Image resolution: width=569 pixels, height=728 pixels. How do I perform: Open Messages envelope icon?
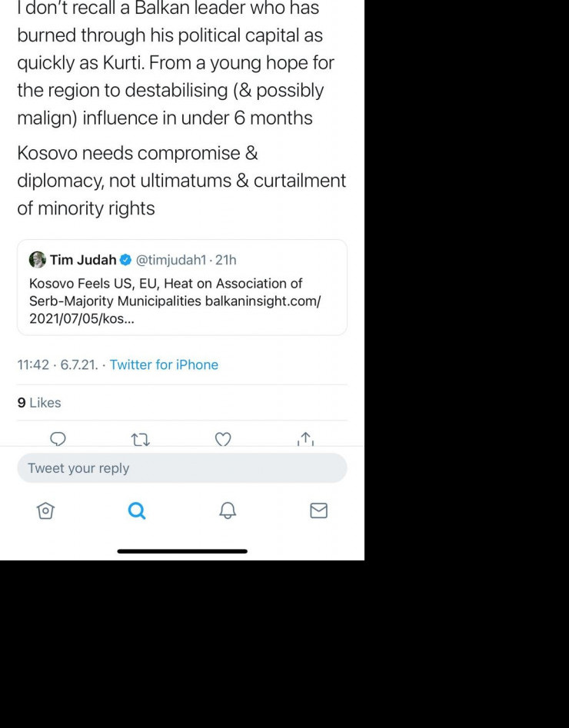(x=318, y=510)
